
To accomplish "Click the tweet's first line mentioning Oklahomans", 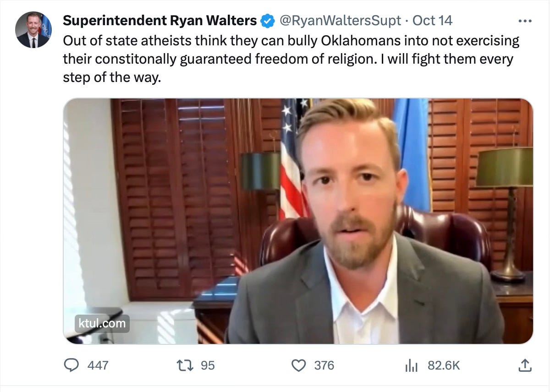I will click(291, 41).
